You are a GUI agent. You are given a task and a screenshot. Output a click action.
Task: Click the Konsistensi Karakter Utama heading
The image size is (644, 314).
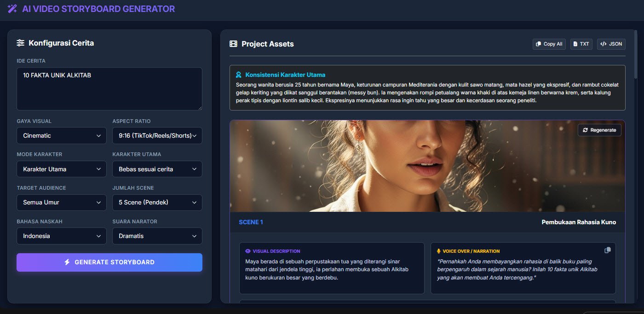point(285,75)
